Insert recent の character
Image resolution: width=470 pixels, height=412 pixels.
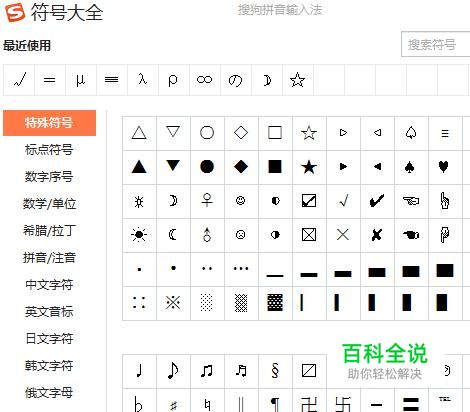point(235,80)
